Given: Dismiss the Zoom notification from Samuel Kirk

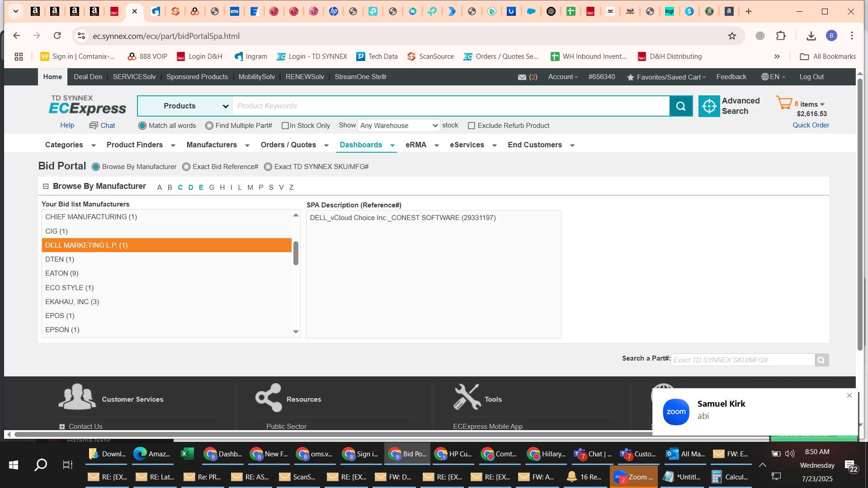Looking at the screenshot, I should point(849,395).
